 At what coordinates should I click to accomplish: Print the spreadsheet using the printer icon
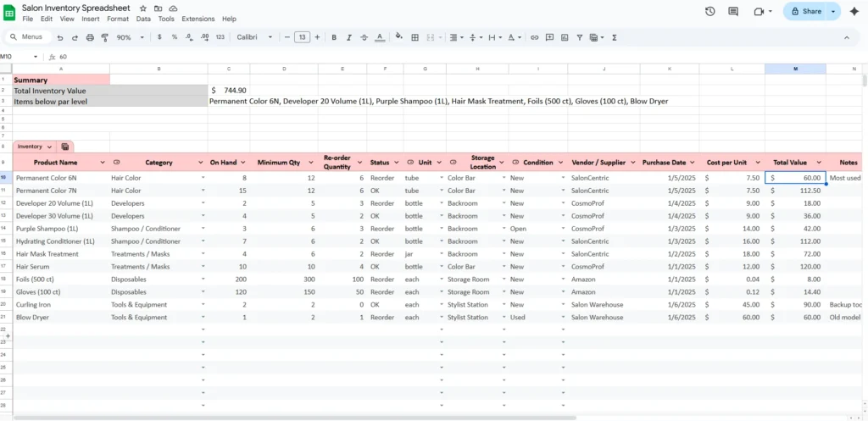point(90,37)
